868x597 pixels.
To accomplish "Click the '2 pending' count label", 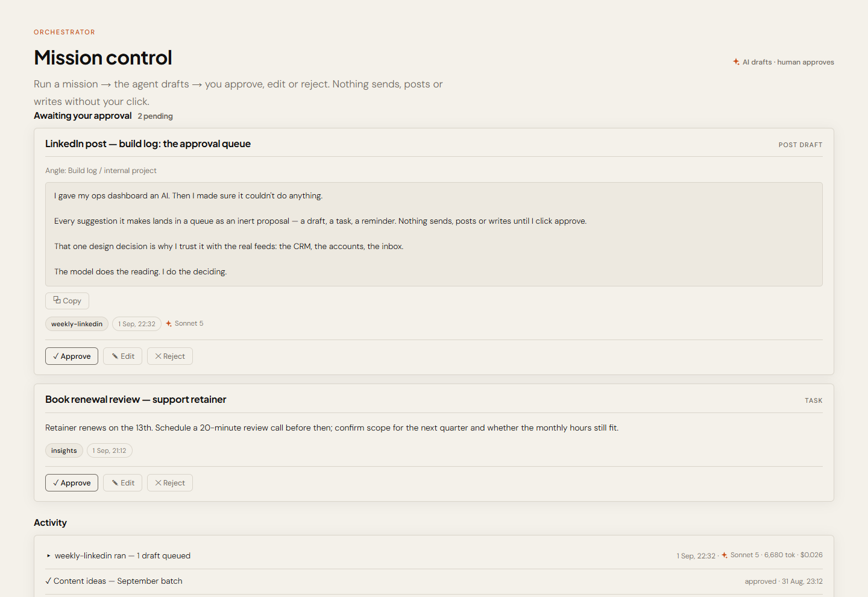I will coord(155,116).
